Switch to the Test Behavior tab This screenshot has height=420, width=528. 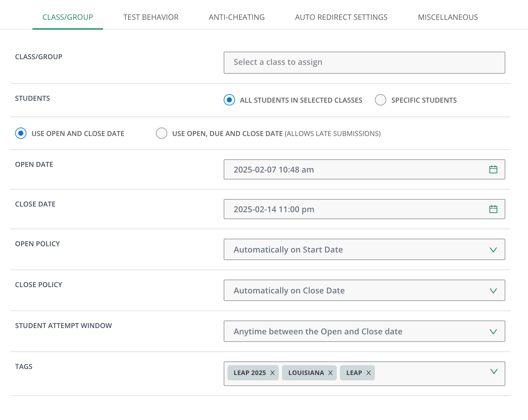pos(151,17)
